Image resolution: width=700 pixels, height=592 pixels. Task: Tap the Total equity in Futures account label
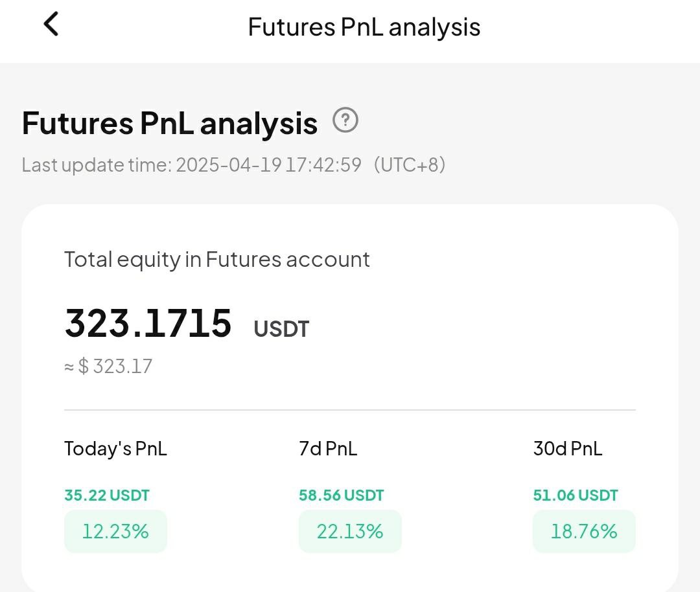point(217,260)
